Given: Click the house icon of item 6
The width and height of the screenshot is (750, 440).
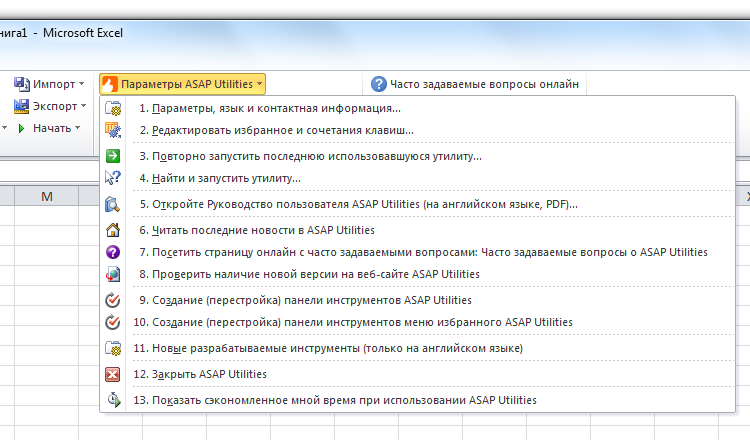Looking at the screenshot, I should [113, 230].
